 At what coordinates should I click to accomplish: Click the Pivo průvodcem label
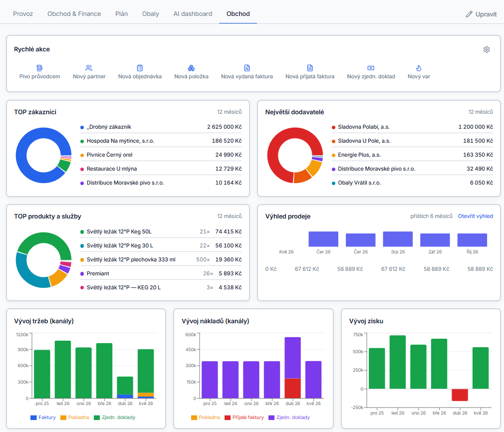point(39,76)
